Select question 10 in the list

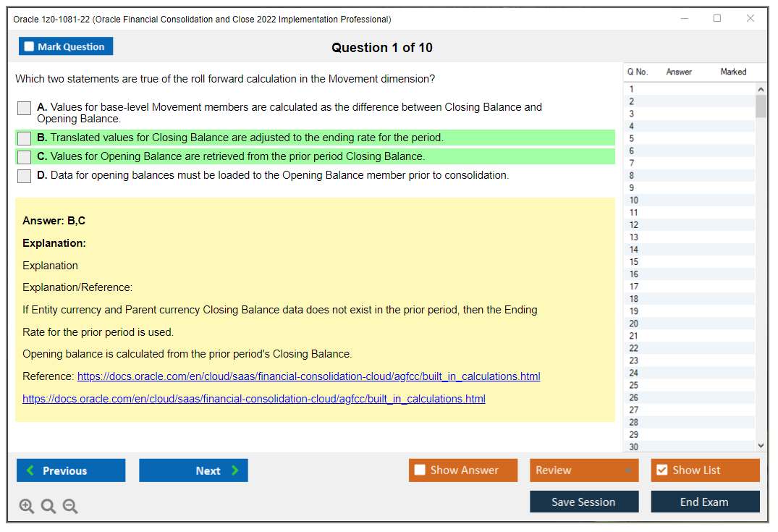(634, 200)
